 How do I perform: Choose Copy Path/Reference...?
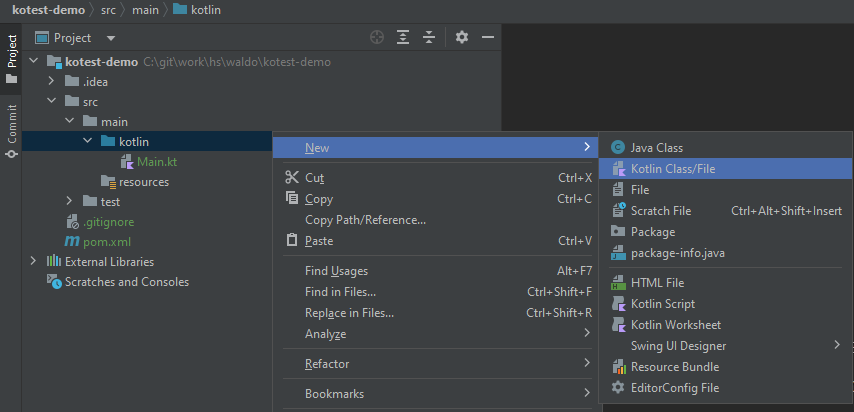pos(435,220)
